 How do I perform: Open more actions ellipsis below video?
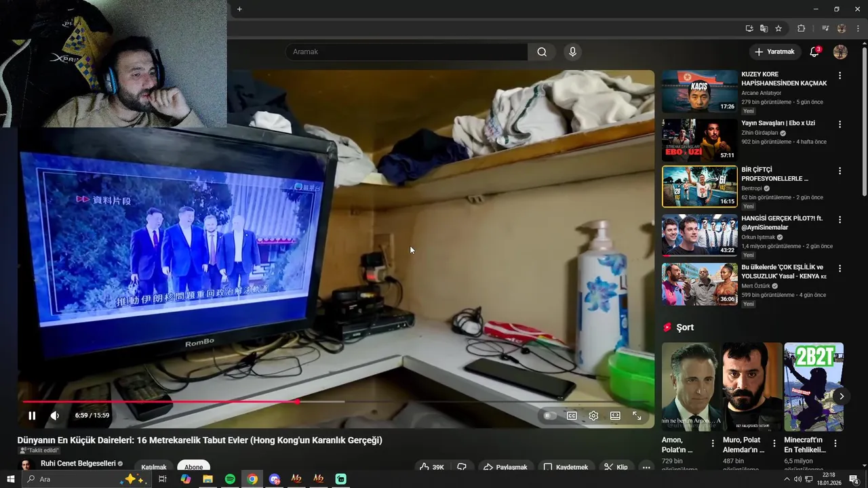(646, 467)
